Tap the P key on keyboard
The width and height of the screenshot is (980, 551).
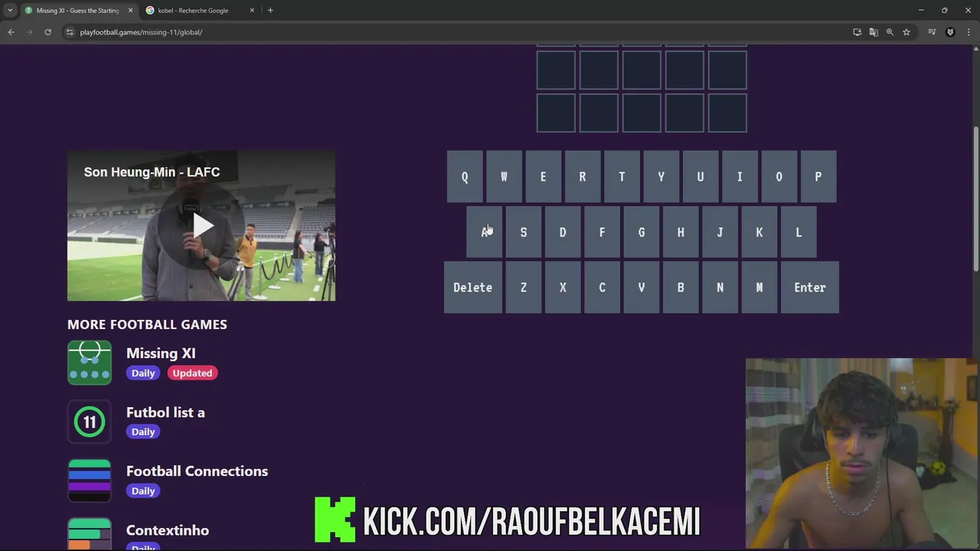coord(818,177)
